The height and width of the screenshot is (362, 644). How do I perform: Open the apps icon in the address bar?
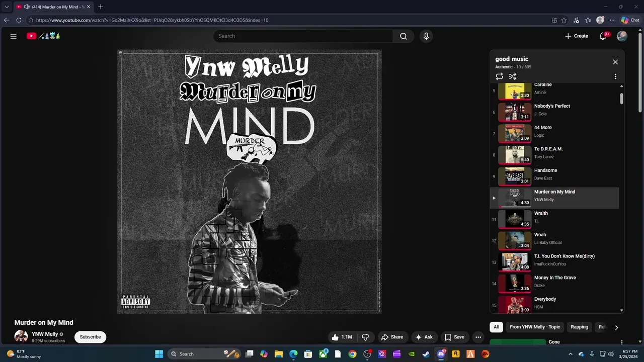(x=554, y=20)
